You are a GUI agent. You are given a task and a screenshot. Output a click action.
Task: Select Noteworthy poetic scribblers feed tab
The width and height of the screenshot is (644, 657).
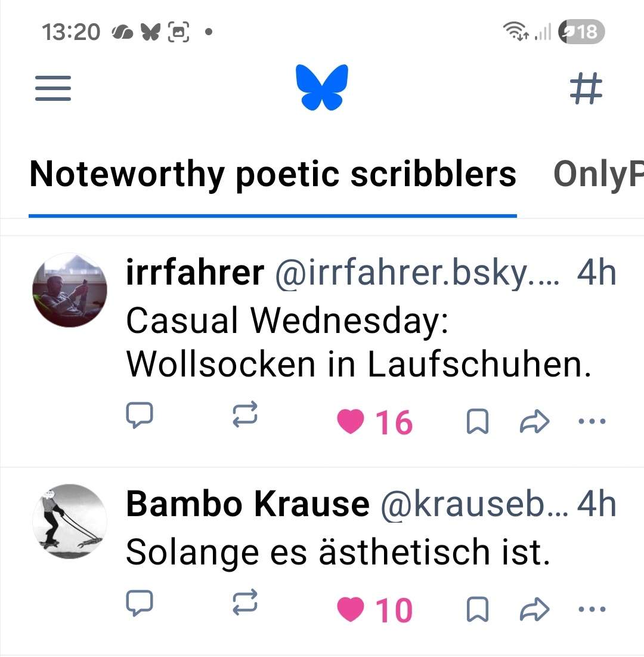point(273,174)
